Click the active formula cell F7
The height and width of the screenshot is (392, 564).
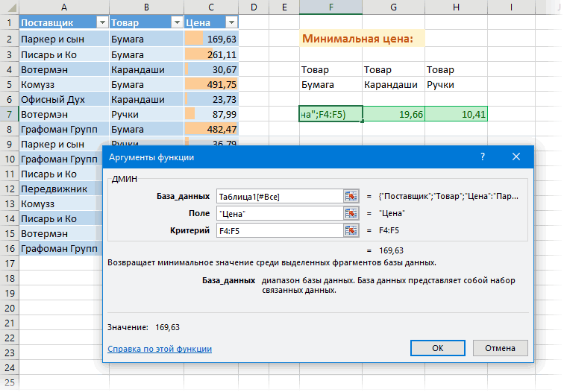coord(330,114)
